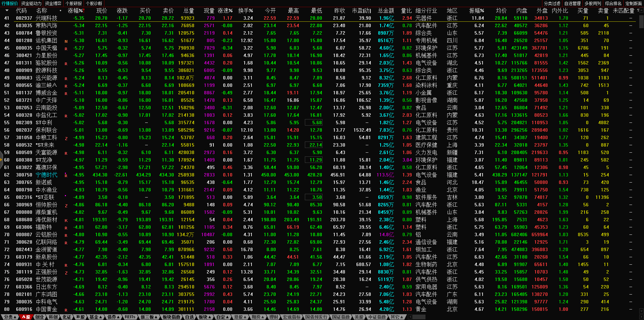Click the K marker beside 海优新材
Image resolution: width=644 pixels, height=320 pixels.
point(66,220)
